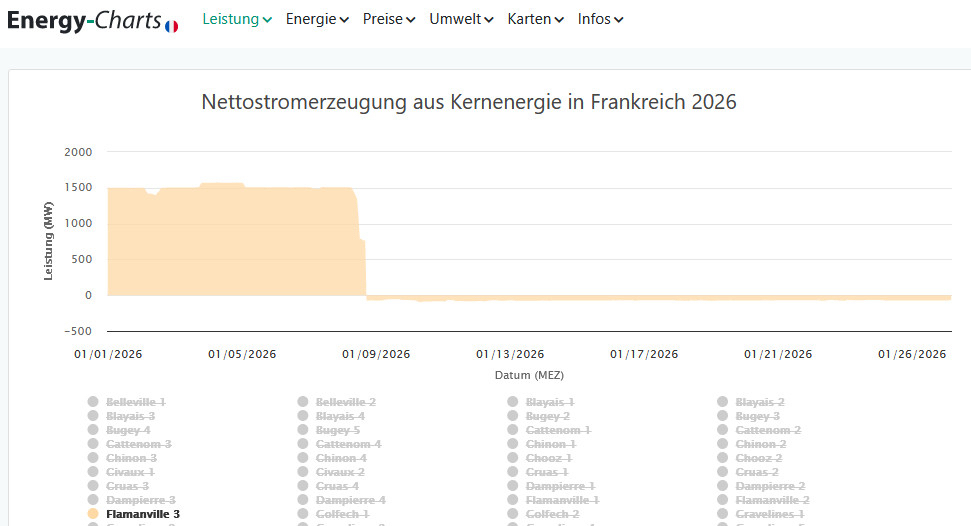Image resolution: width=971 pixels, height=526 pixels.
Task: Click the French flag country icon
Action: pyautogui.click(x=171, y=26)
